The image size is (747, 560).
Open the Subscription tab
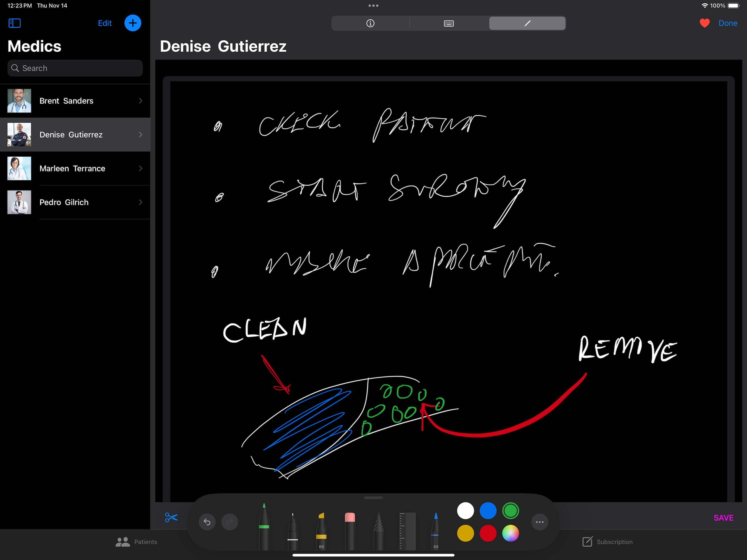608,542
